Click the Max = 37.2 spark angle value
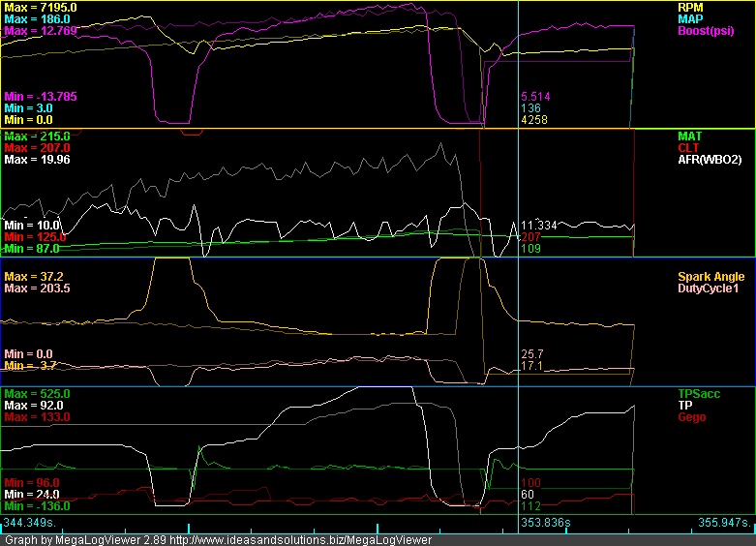The height and width of the screenshot is (546, 756). click(34, 277)
